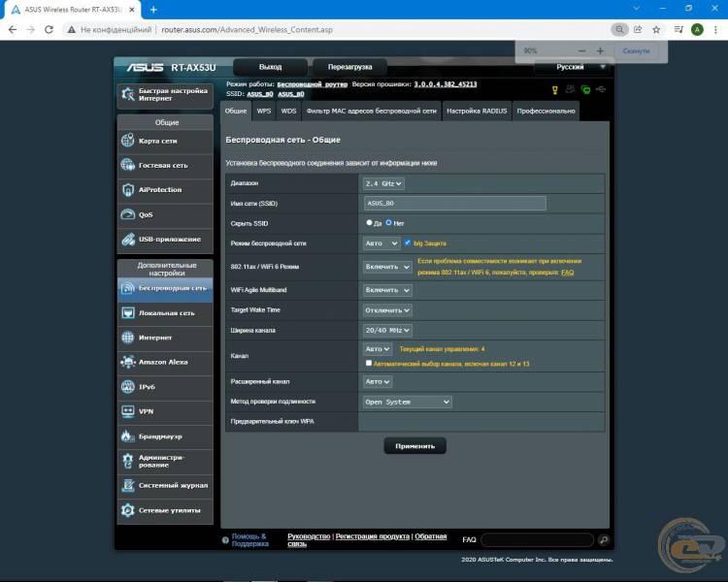Open the Настройка RADIUS tab
Image resolution: width=728 pixels, height=582 pixels.
(477, 111)
